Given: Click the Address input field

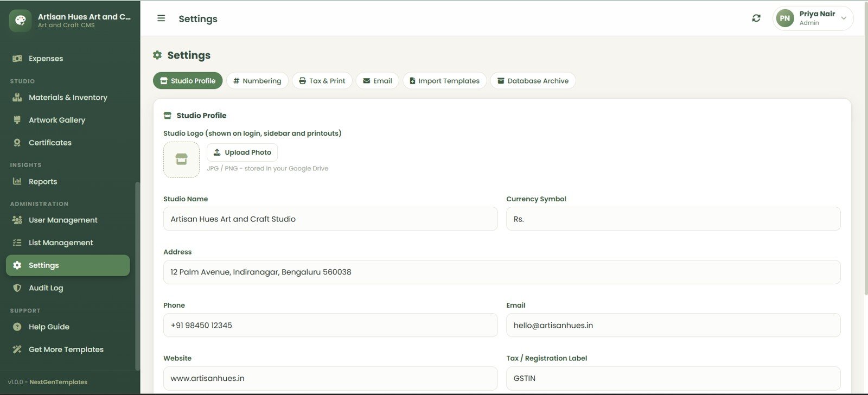Looking at the screenshot, I should pos(502,272).
